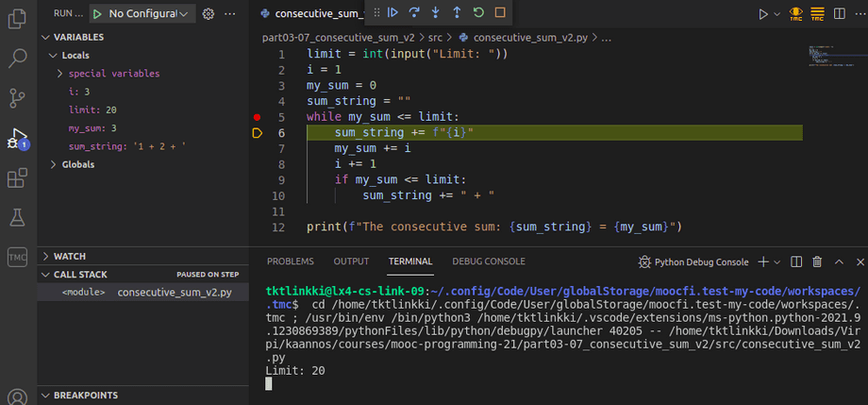
Task: Open the Source Control view
Action: click(x=17, y=97)
